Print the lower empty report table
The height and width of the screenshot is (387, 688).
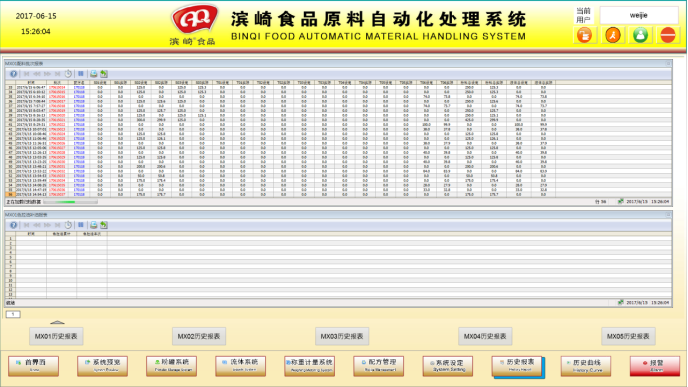click(x=93, y=225)
